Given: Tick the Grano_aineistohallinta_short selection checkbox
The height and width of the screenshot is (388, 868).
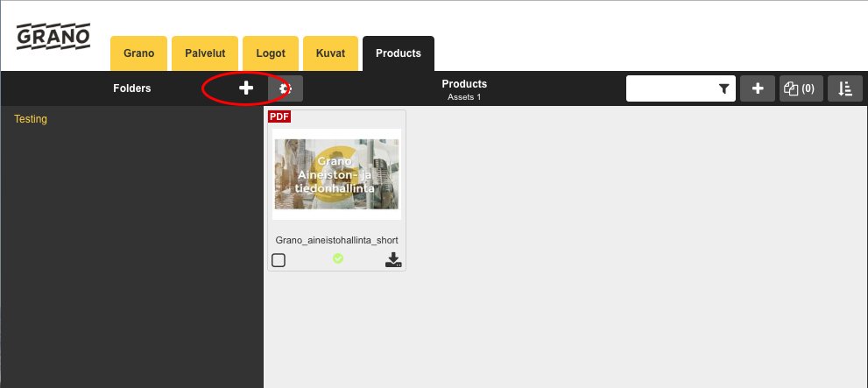Looking at the screenshot, I should tap(279, 259).
